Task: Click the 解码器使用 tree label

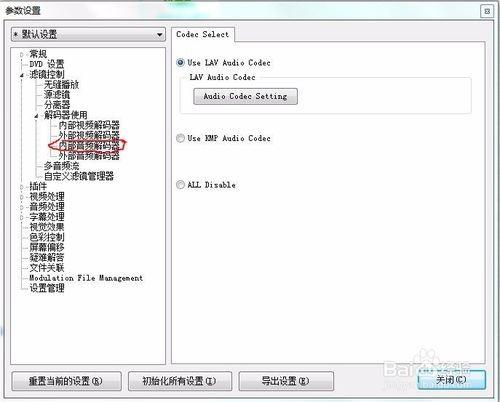Action: (x=66, y=115)
